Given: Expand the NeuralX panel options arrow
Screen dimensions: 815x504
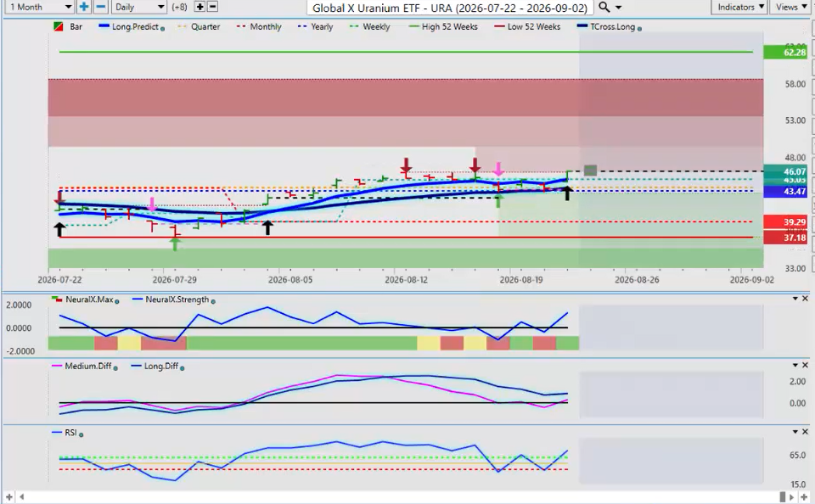Looking at the screenshot, I should (x=795, y=299).
